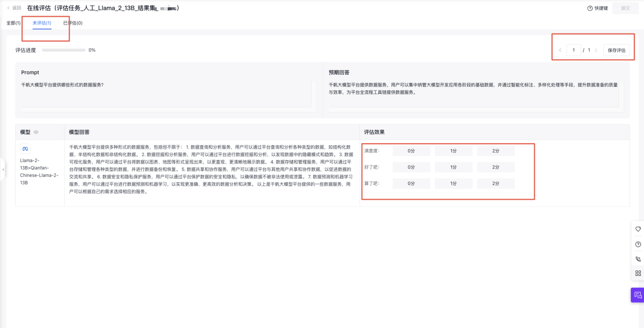Click the 快捷键 help icon
Screen dimensions: 644x328
590,8
